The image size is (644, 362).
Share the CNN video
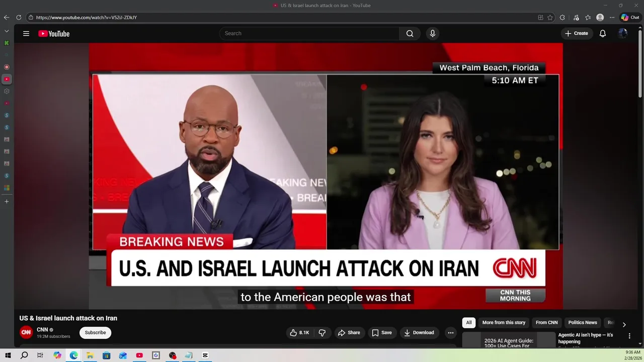click(349, 333)
